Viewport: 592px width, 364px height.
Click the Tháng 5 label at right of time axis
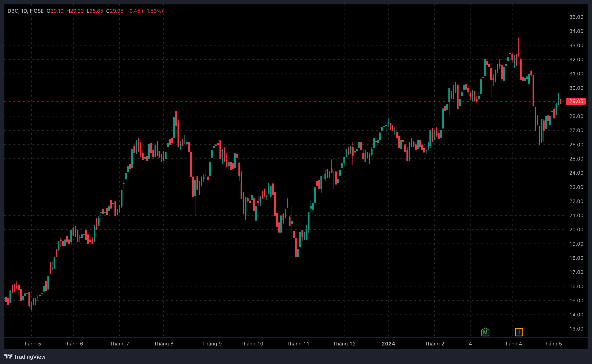pyautogui.click(x=552, y=344)
